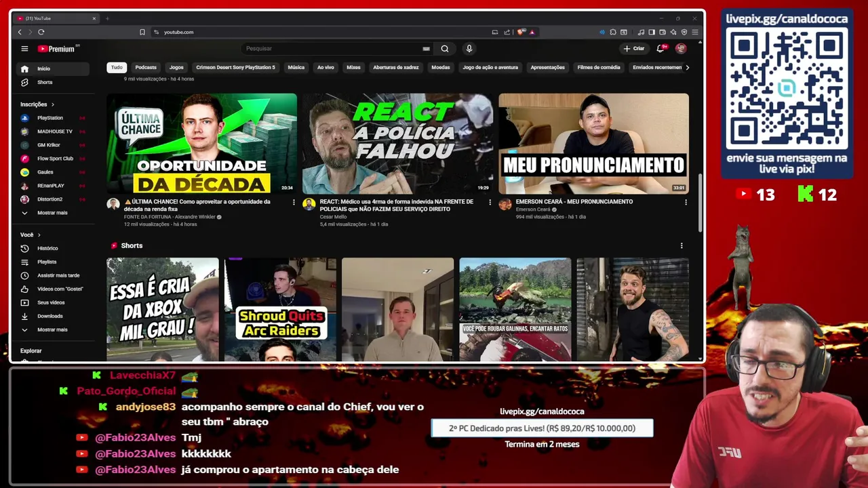Play the REACT A POLÍCIA FALHOU thumbnail
The width and height of the screenshot is (868, 488).
[x=397, y=144]
